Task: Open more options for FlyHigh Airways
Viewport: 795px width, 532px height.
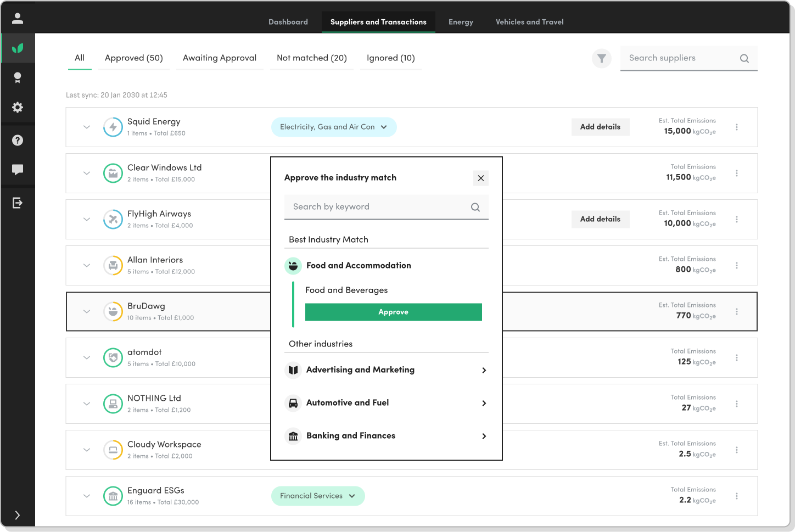Action: pyautogui.click(x=737, y=219)
